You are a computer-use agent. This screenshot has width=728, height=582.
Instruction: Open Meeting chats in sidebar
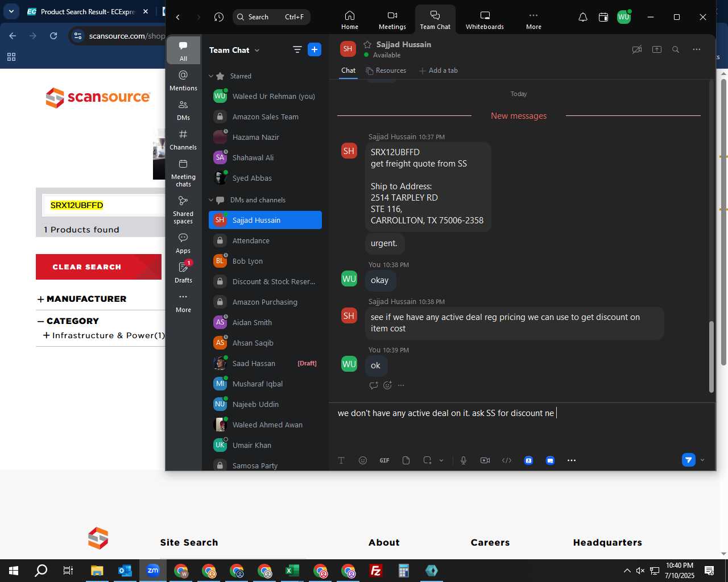coord(183,173)
